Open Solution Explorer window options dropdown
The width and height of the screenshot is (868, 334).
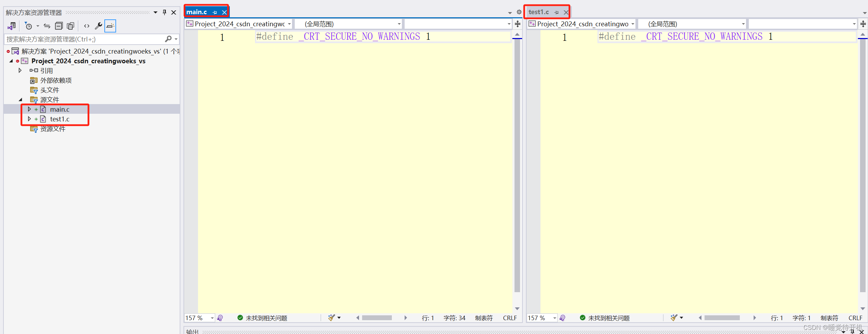[x=155, y=12]
